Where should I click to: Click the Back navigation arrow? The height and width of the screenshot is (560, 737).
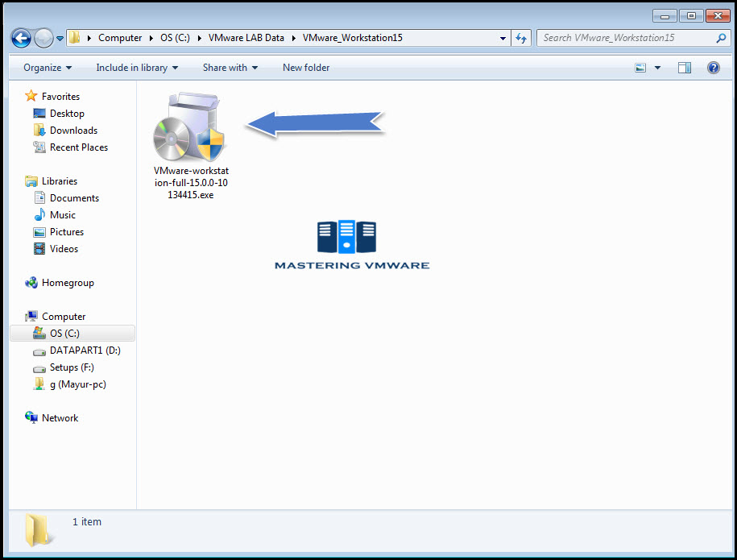point(21,38)
